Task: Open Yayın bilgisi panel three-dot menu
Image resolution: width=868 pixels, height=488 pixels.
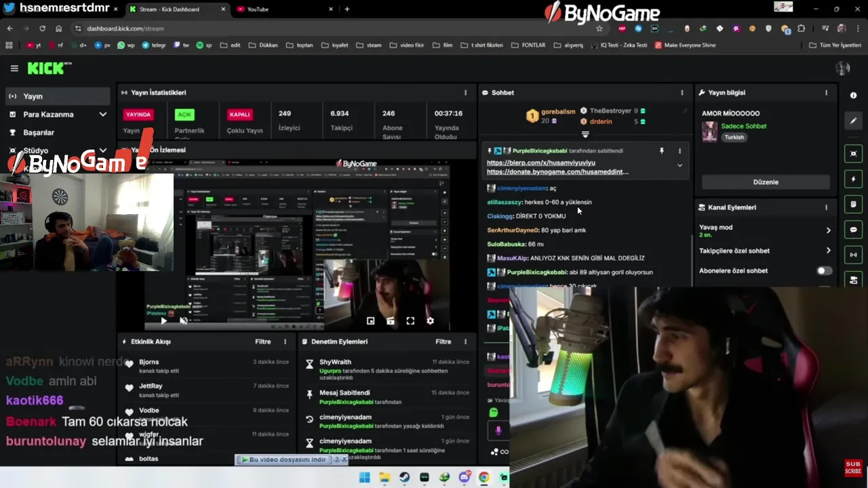Action: pos(826,93)
